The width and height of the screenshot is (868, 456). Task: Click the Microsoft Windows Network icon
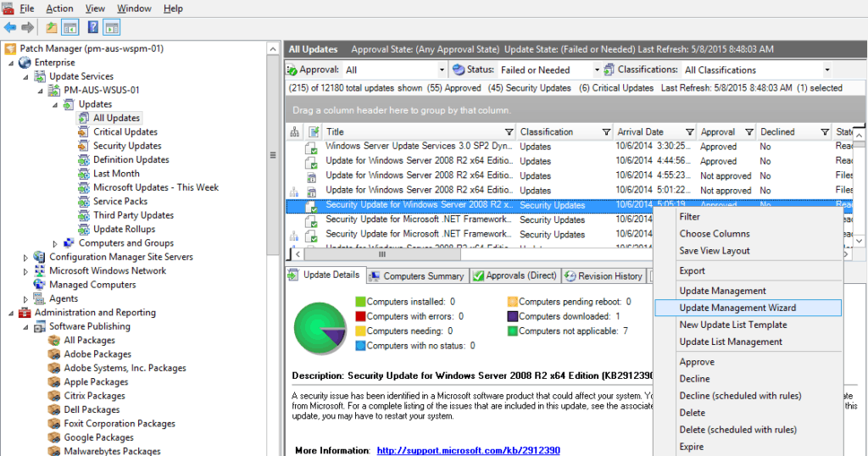point(39,270)
